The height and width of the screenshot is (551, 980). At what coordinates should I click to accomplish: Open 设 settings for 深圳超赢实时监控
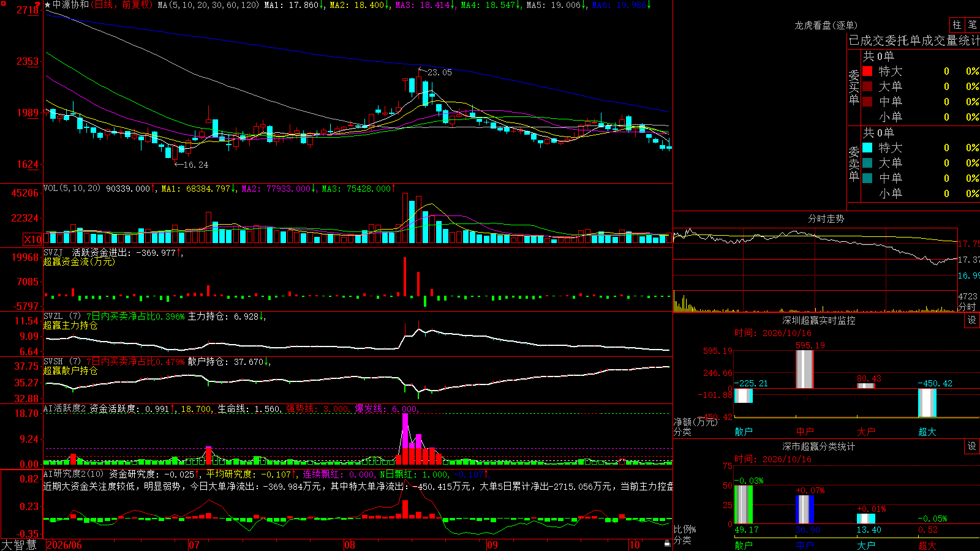point(972,320)
